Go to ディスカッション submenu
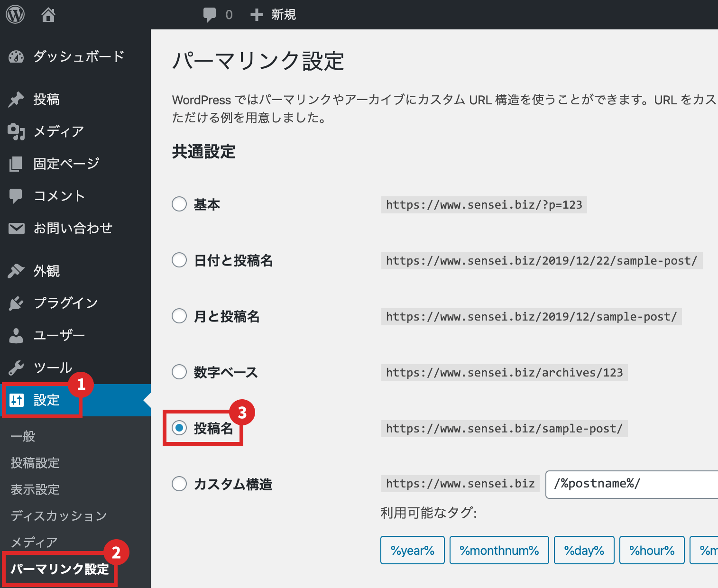 click(59, 516)
